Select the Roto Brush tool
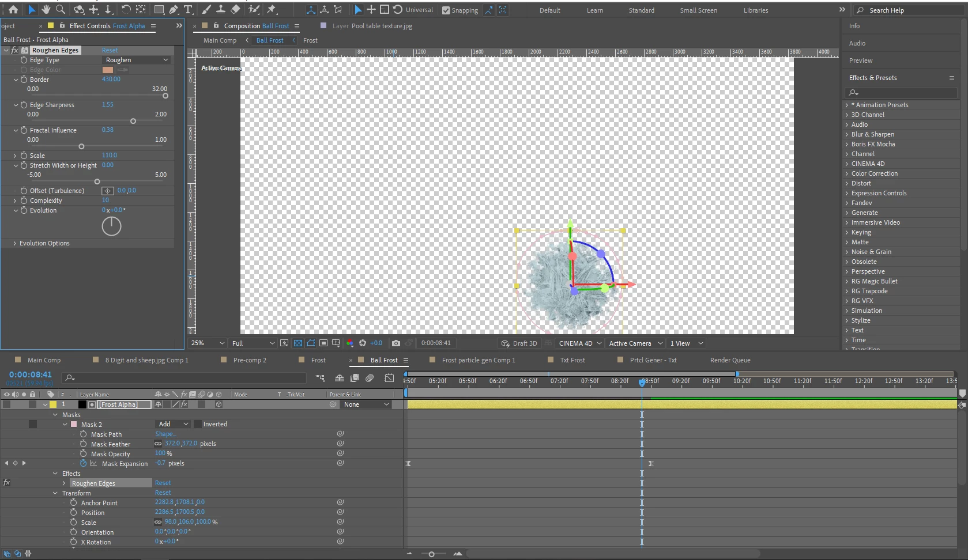This screenshot has height=560, width=968. point(254,9)
